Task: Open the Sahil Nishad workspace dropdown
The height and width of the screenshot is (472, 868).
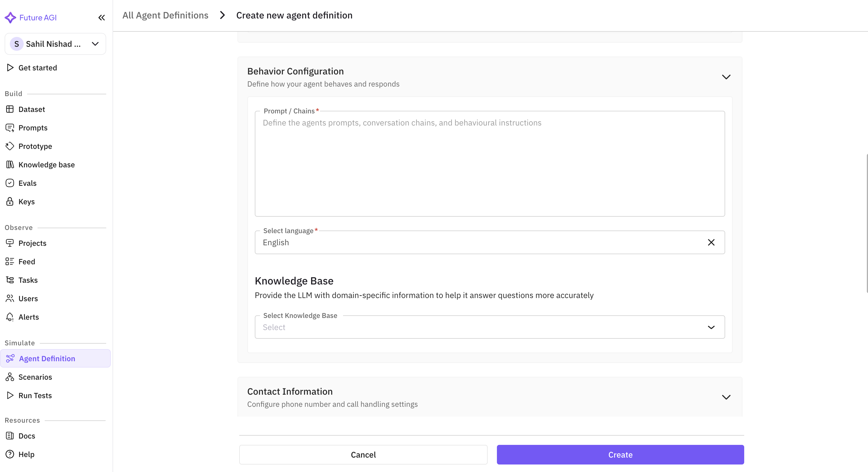Action: (x=55, y=44)
